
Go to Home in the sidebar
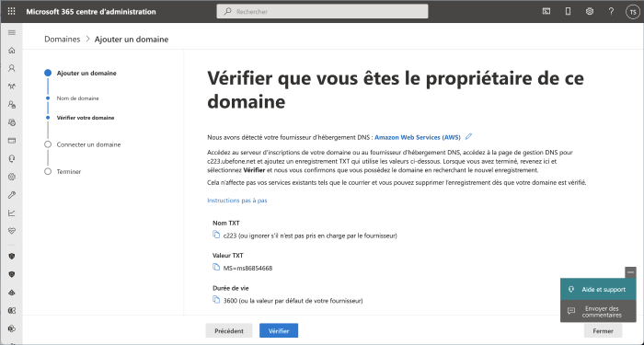tap(11, 51)
